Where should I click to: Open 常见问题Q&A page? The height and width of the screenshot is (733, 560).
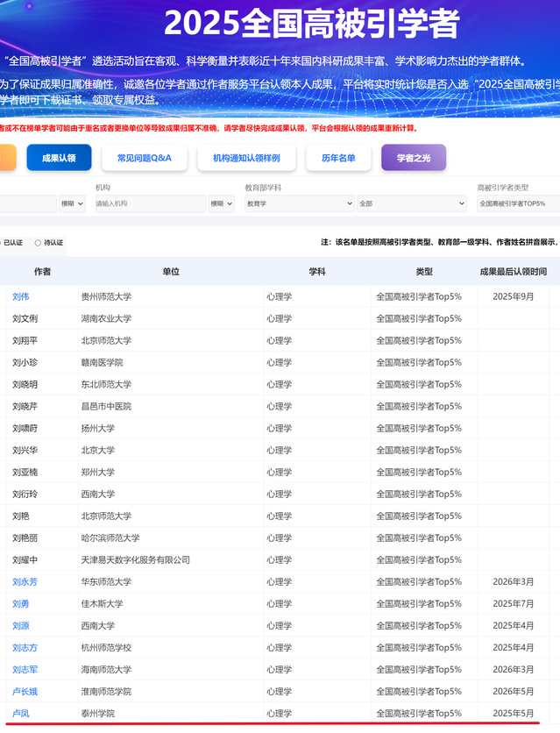(x=145, y=158)
